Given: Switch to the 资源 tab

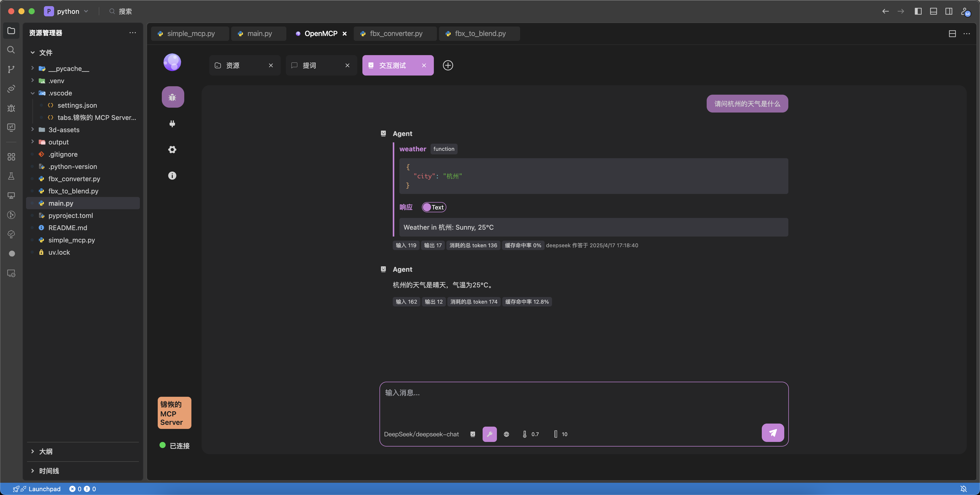Looking at the screenshot, I should 233,65.
